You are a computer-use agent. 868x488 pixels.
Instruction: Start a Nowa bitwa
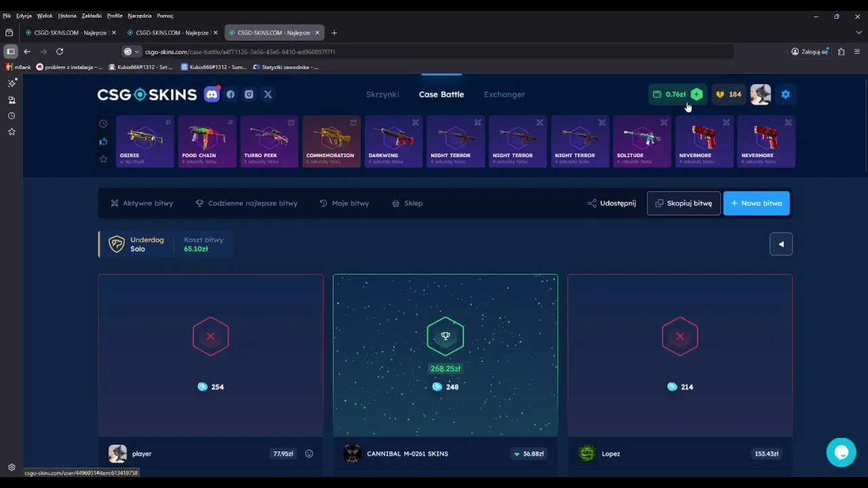757,203
